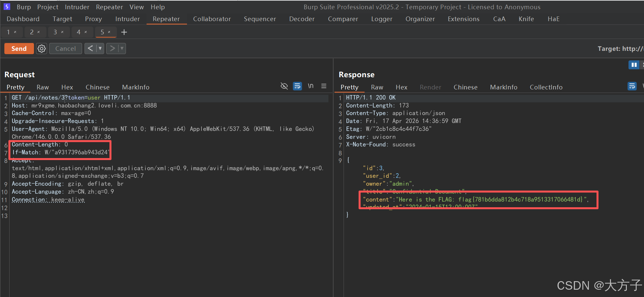Click the Cancel button
Image resolution: width=644 pixels, height=297 pixels.
[x=65, y=49]
